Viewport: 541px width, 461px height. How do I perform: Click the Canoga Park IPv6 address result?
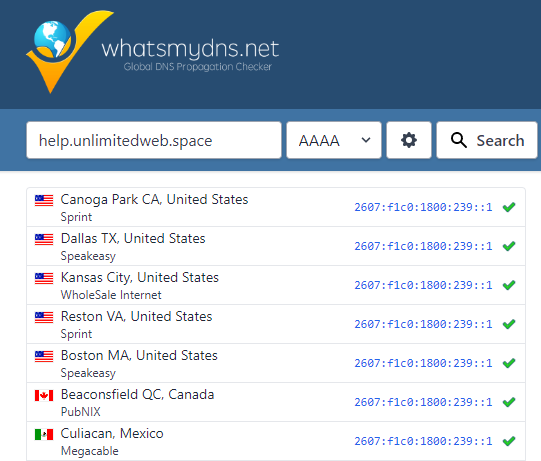click(x=423, y=207)
